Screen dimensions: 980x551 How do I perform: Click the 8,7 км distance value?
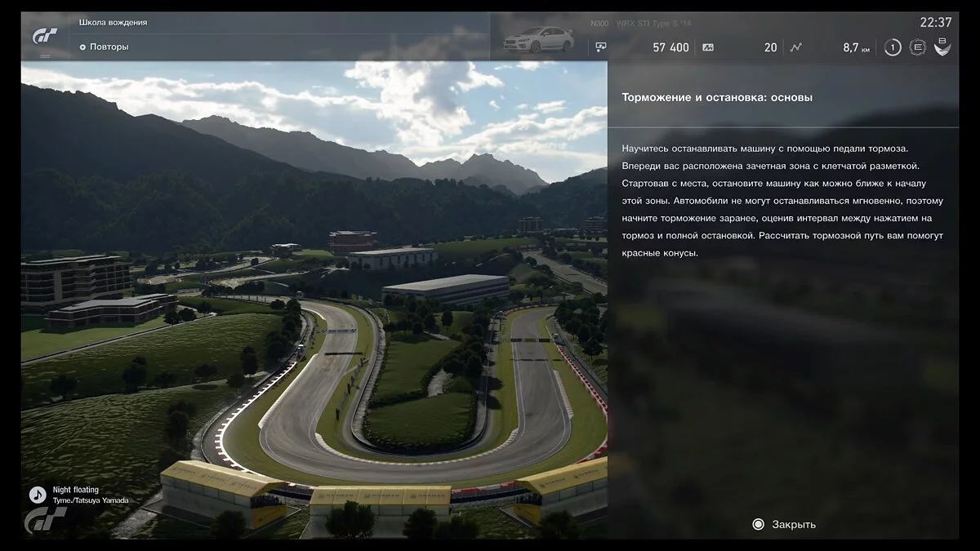pos(857,47)
